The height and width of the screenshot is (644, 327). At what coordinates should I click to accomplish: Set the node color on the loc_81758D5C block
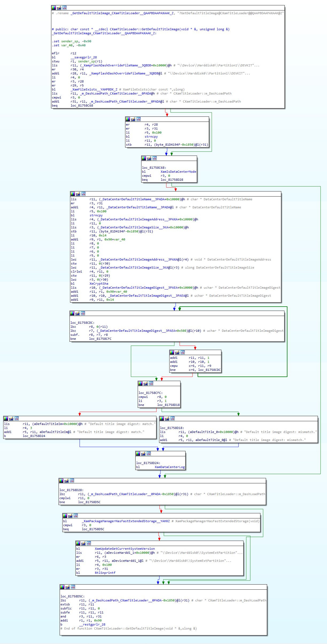click(x=62, y=587)
